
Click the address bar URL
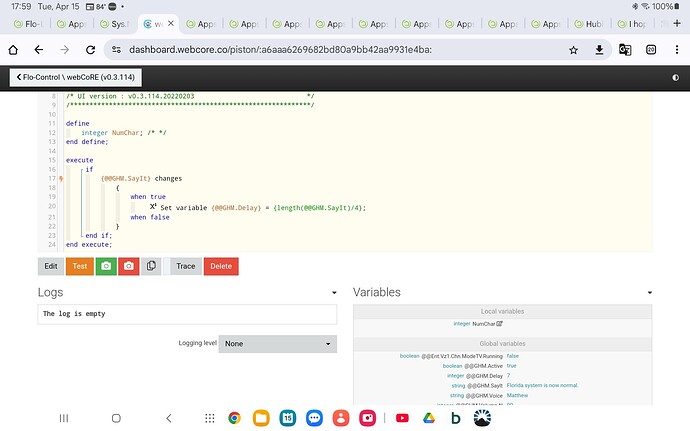point(280,50)
